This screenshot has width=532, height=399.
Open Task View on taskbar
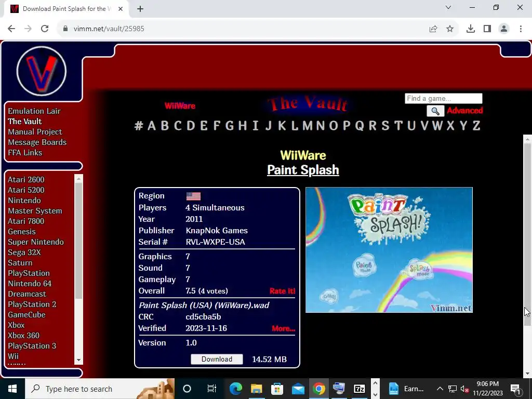coord(212,389)
